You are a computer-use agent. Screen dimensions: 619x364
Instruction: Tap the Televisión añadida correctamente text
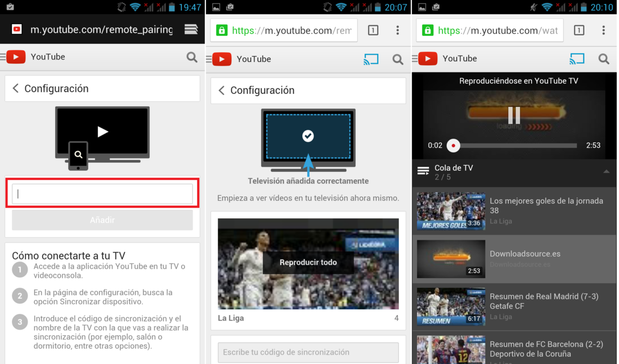(x=308, y=181)
